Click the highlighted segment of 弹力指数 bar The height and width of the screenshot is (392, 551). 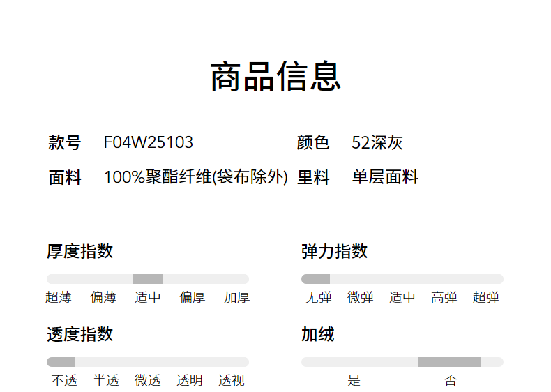315,279
